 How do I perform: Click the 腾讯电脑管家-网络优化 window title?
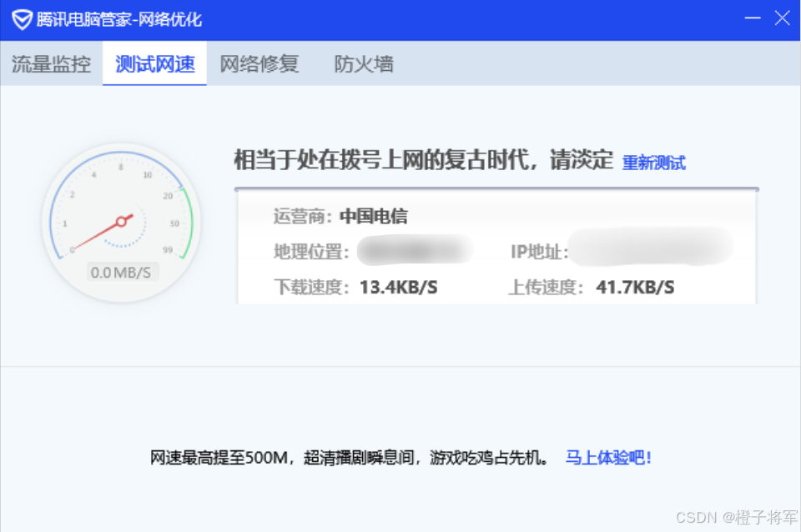point(119,20)
